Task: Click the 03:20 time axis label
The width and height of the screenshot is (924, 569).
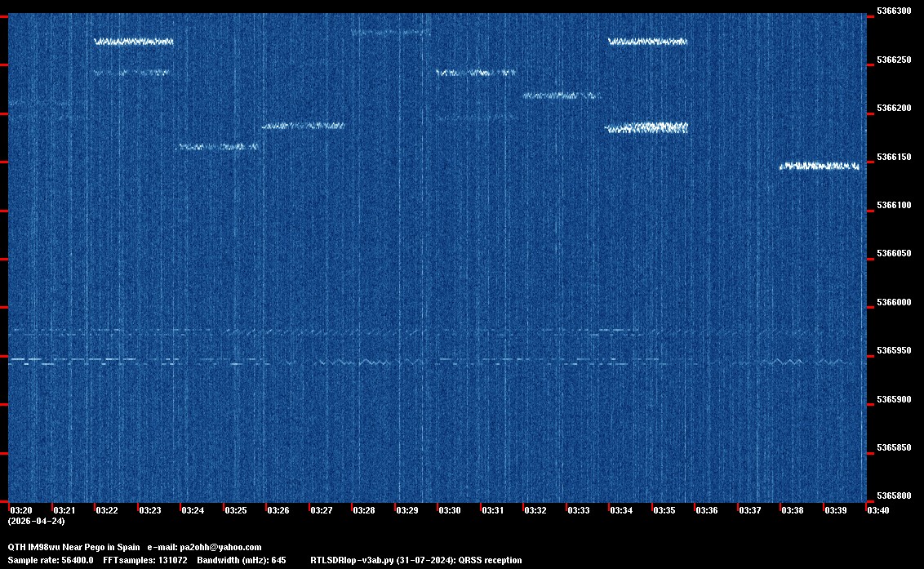Action: click(20, 510)
